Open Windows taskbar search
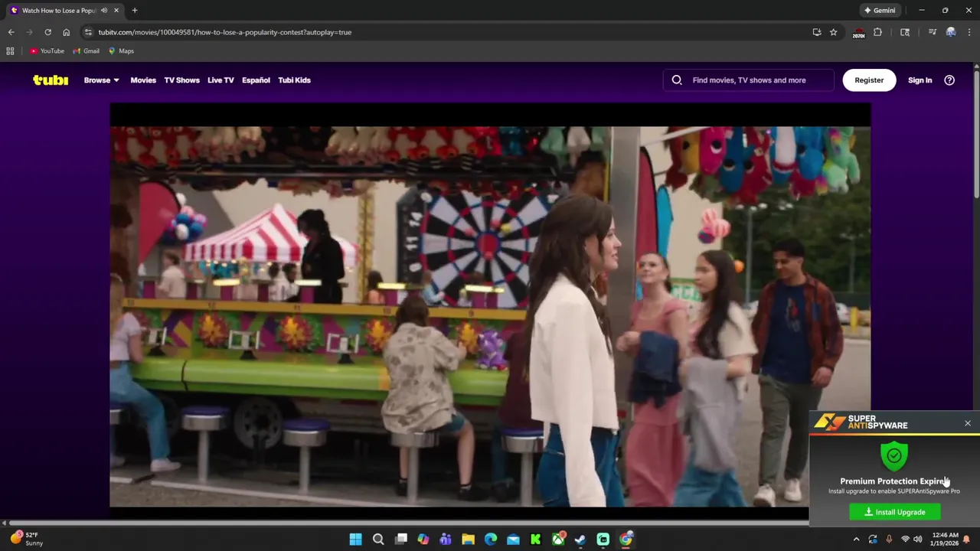 click(378, 540)
